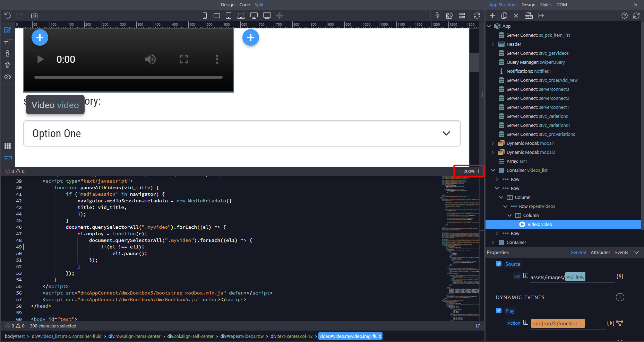The height and width of the screenshot is (342, 644).
Task: Add a new element to the App Structure
Action: [x=492, y=16]
